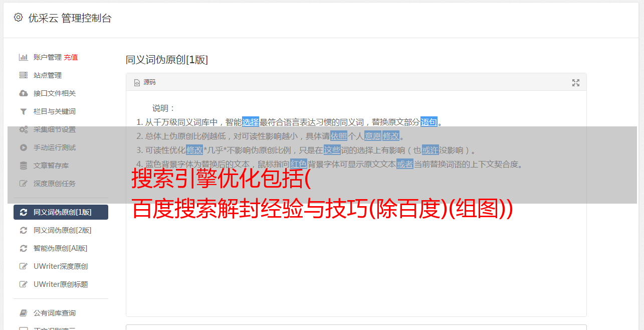This screenshot has width=644, height=330.
Task: Toggle fullscreen with the expand icon in editor
Action: click(576, 83)
